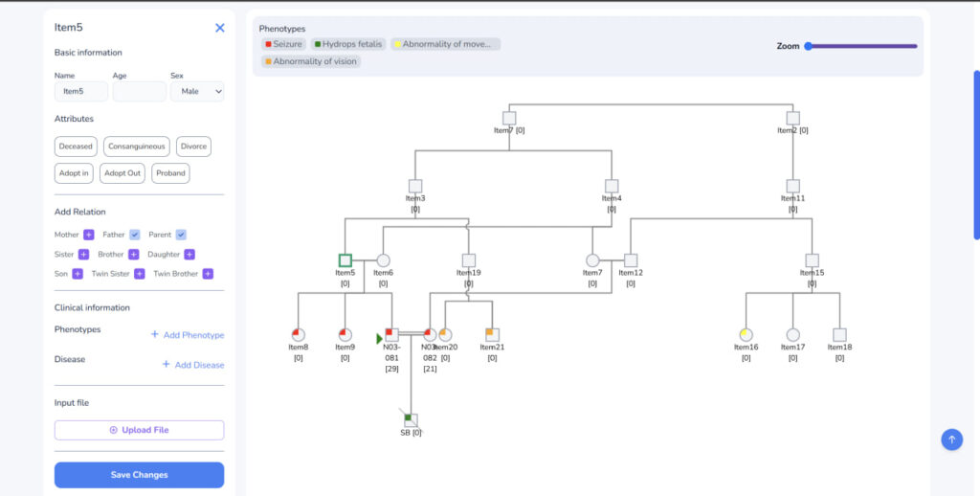Select Abnormality of vision legend tag
The width and height of the screenshot is (980, 496).
click(311, 61)
